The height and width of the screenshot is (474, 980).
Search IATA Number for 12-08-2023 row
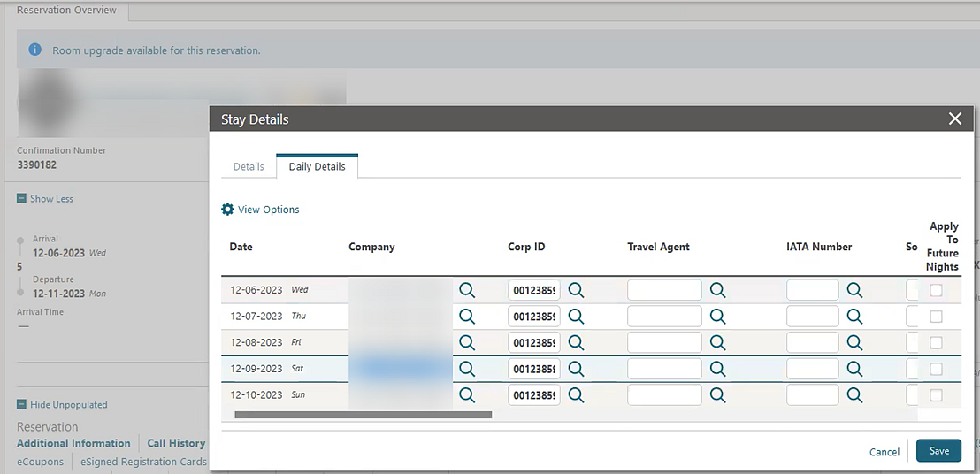point(854,342)
